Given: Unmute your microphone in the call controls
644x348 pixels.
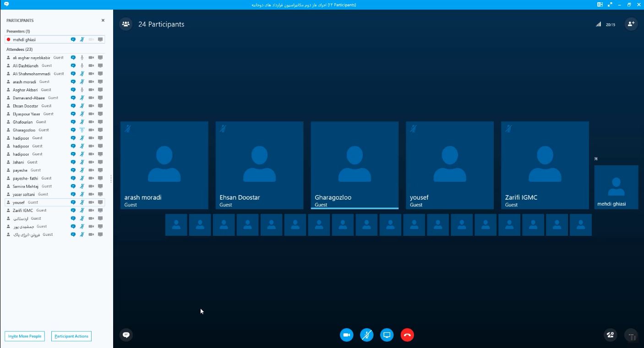Looking at the screenshot, I should pos(366,335).
